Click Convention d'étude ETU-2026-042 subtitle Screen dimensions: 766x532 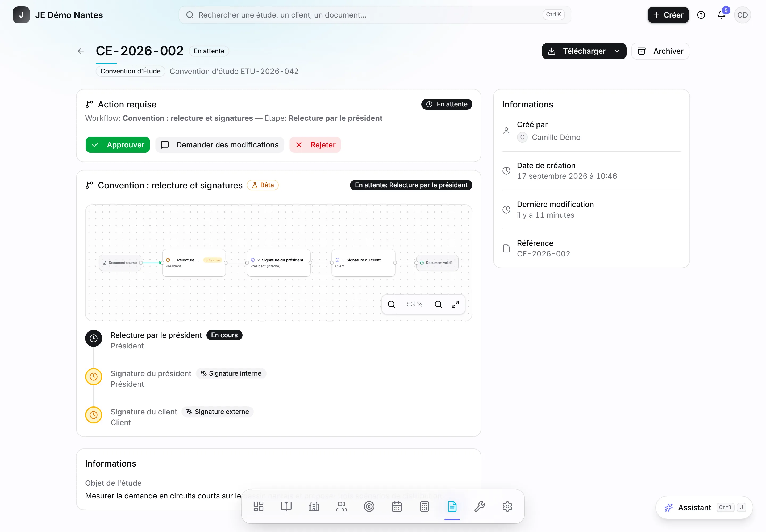pos(234,71)
